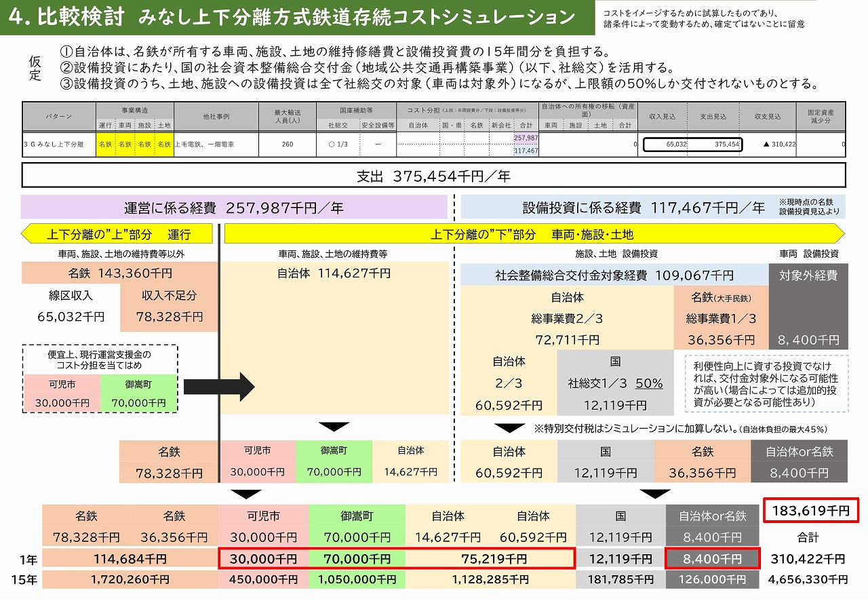Click the note '※現時点の名鉄設備投資見込より'
This screenshot has height=601, width=868.
(x=810, y=206)
